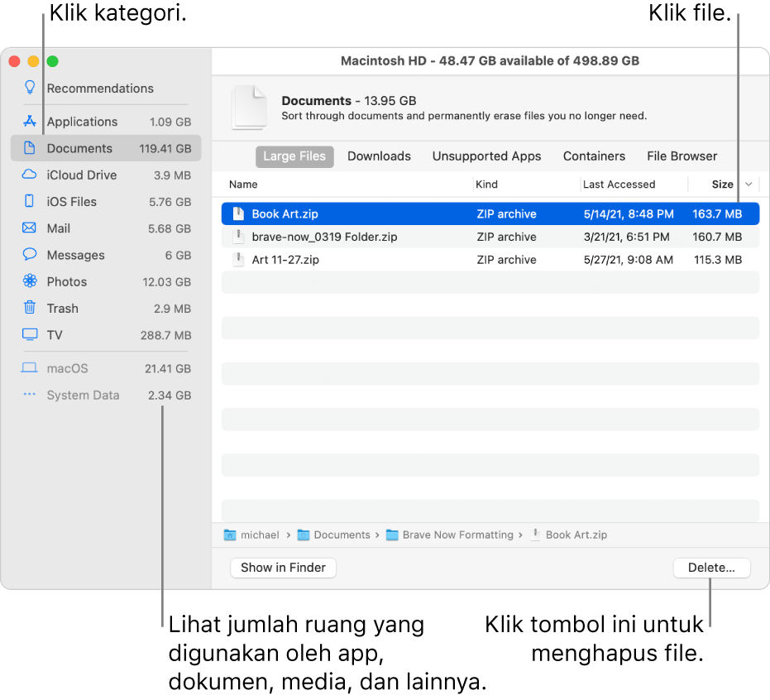The image size is (770, 700).
Task: Click the 5/27/21, 9:08 AM date cell
Action: tap(628, 259)
